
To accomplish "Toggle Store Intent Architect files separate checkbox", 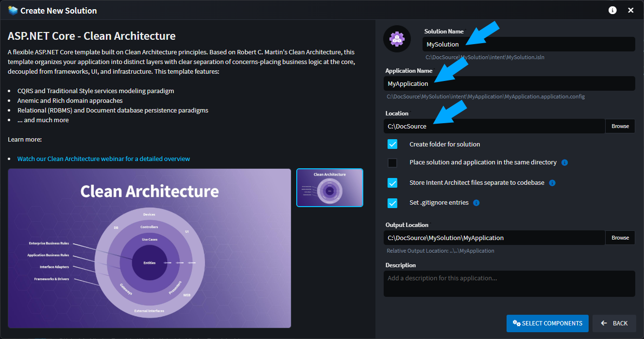I will coord(392,183).
